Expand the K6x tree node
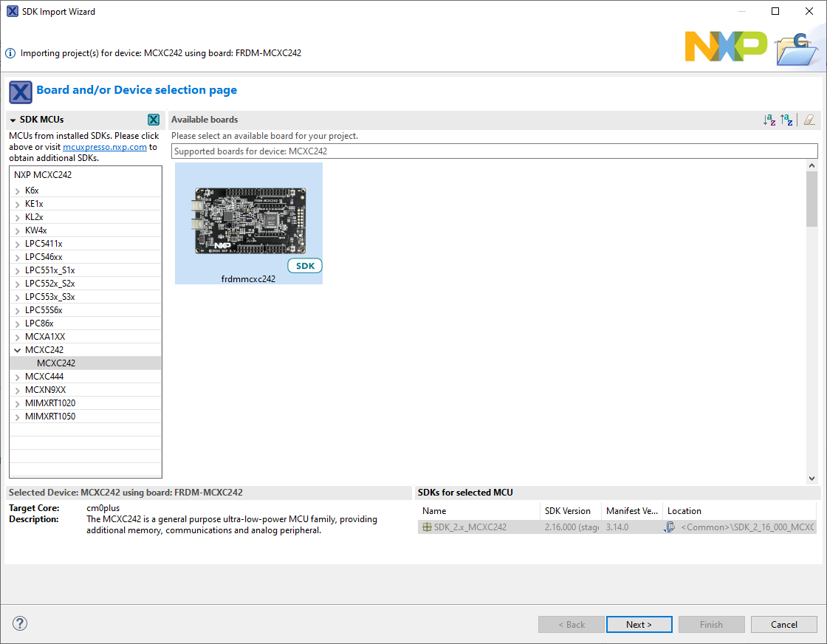This screenshot has width=827, height=644. point(17,191)
